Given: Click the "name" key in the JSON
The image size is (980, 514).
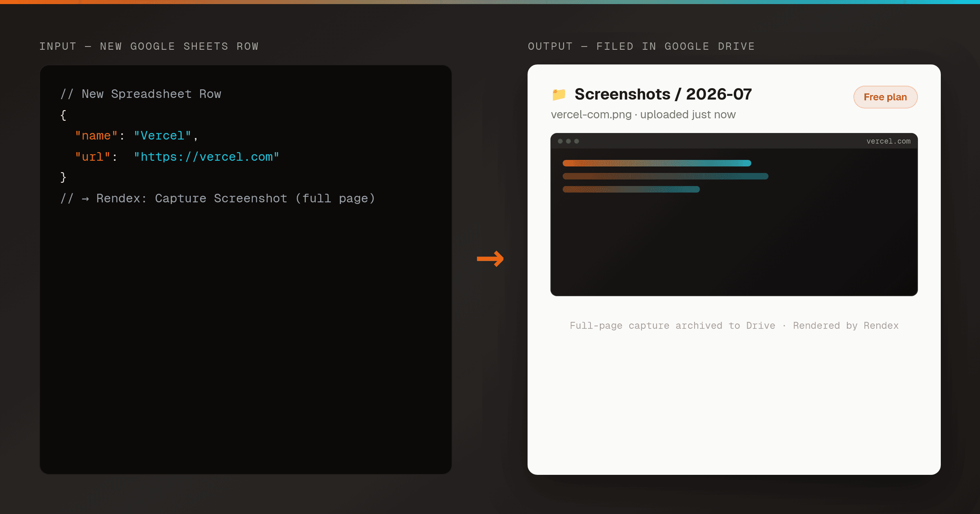Looking at the screenshot, I should (96, 136).
